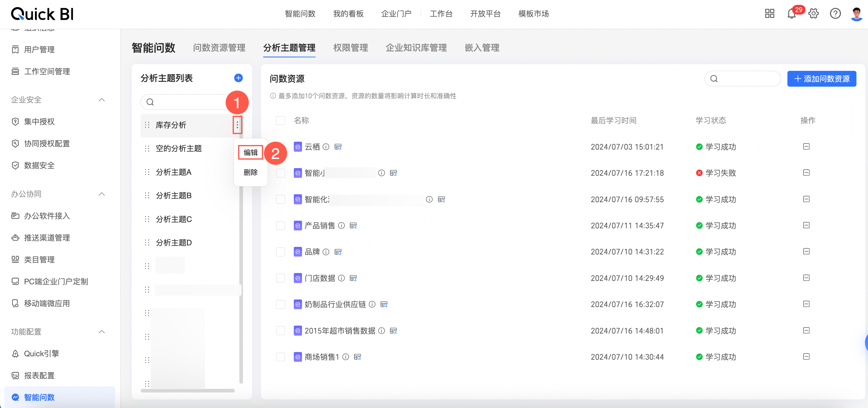Click the 问数资源 search input
The height and width of the screenshot is (408, 868).
pos(742,78)
